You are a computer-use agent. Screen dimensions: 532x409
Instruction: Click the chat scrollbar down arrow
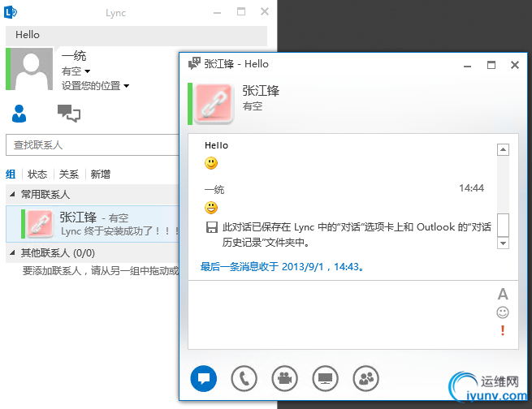(x=503, y=243)
